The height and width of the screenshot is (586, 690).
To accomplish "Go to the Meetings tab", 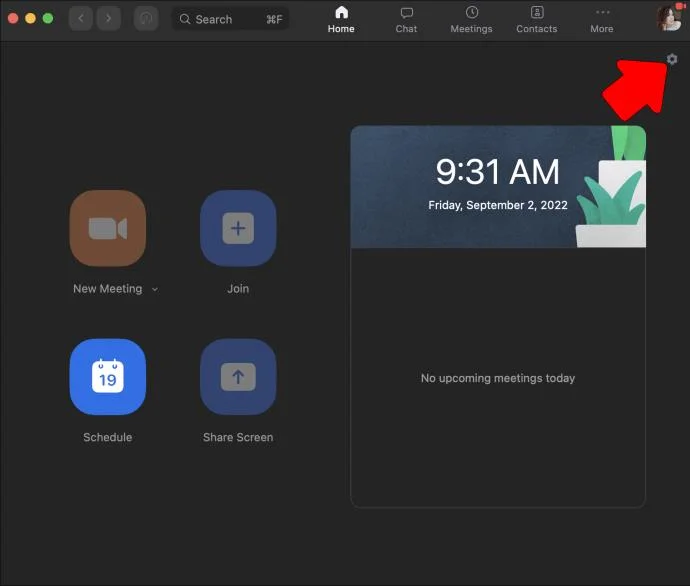I will pos(471,20).
